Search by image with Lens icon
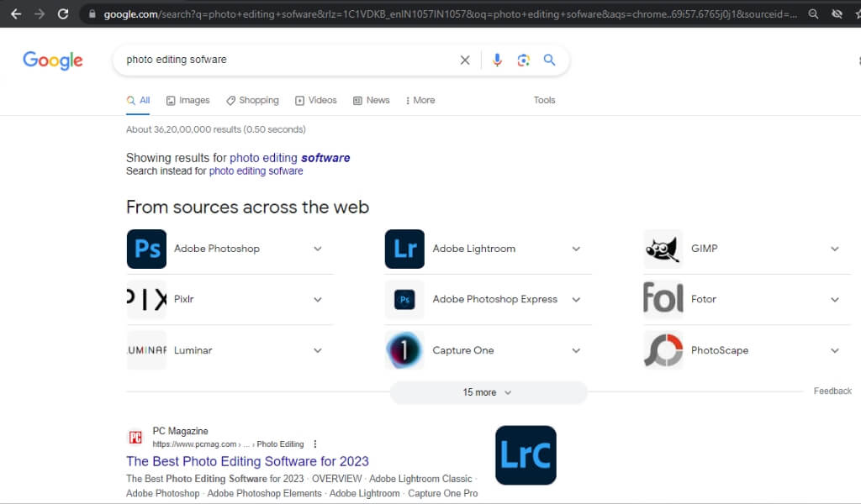The image size is (861, 504). click(x=523, y=60)
